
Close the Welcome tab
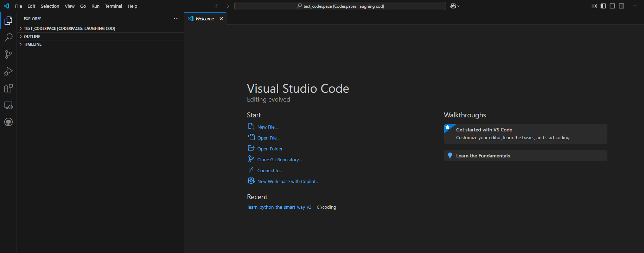(x=221, y=19)
